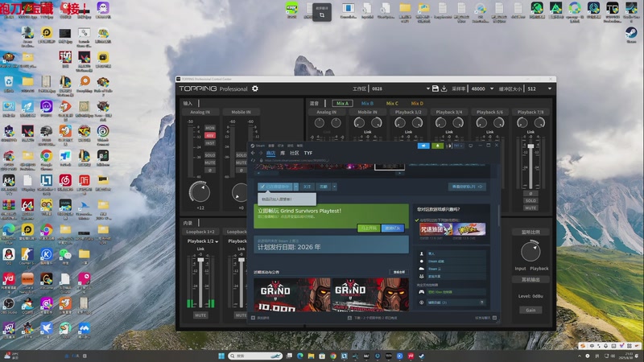Open GRIND Just Announced news thumbnail

tap(370, 294)
